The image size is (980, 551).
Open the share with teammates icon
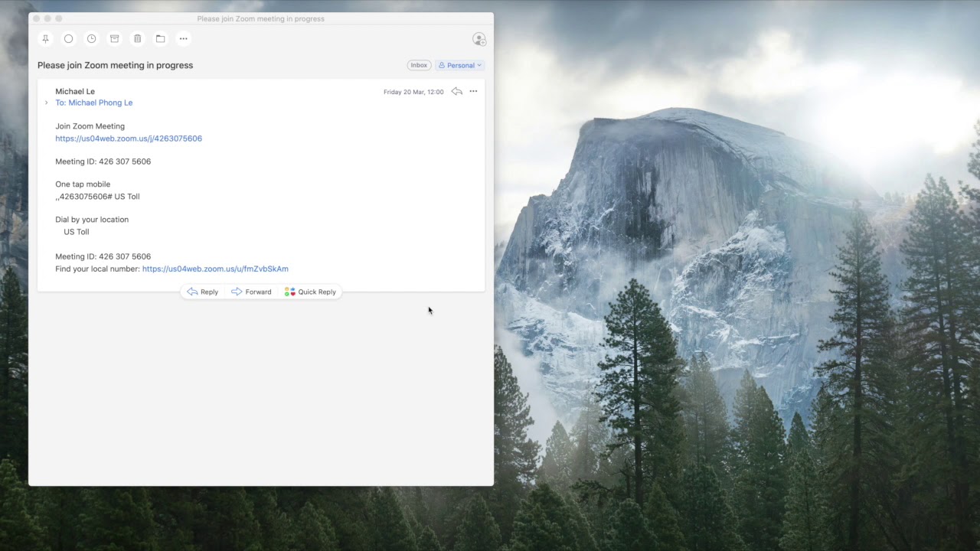(479, 39)
